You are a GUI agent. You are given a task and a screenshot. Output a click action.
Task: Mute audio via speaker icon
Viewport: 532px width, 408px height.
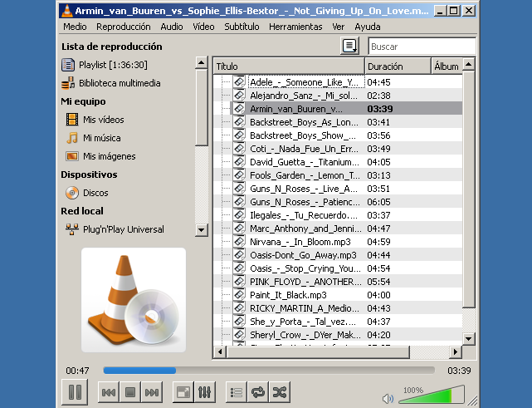tap(388, 398)
